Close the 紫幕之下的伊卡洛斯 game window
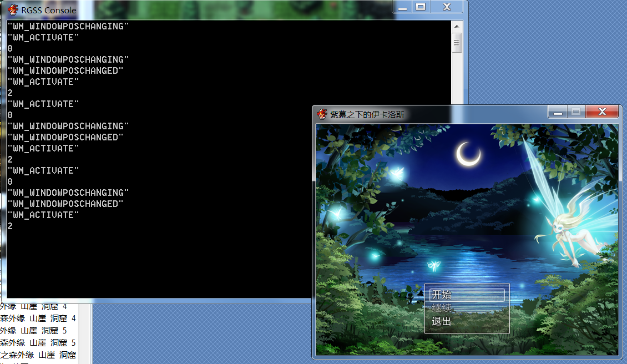 tap(602, 112)
